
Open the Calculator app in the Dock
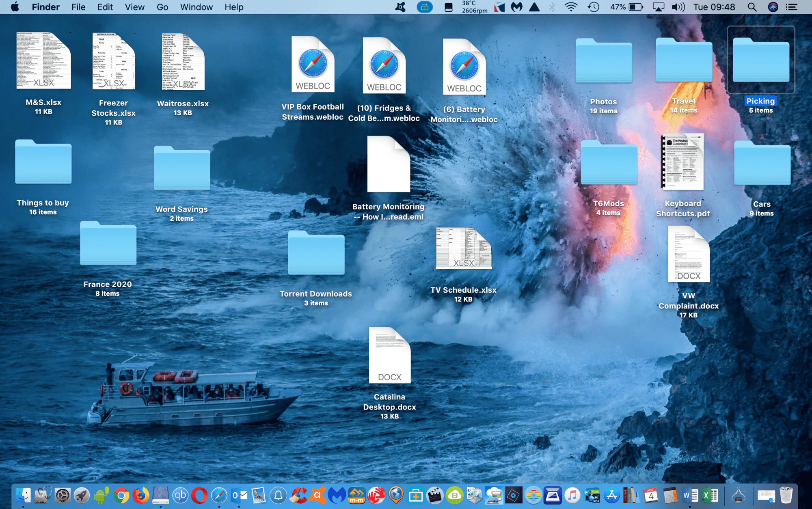pyautogui.click(x=670, y=496)
